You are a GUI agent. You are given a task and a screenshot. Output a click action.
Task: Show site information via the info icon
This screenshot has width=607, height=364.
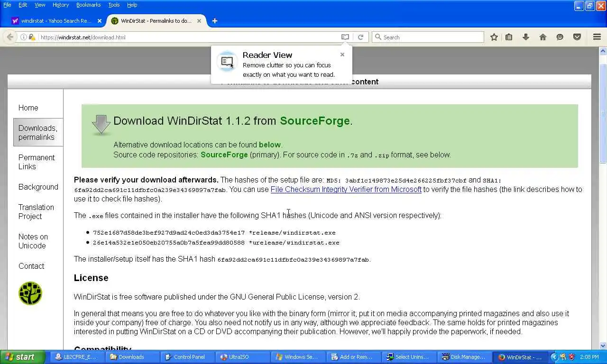[x=23, y=37]
